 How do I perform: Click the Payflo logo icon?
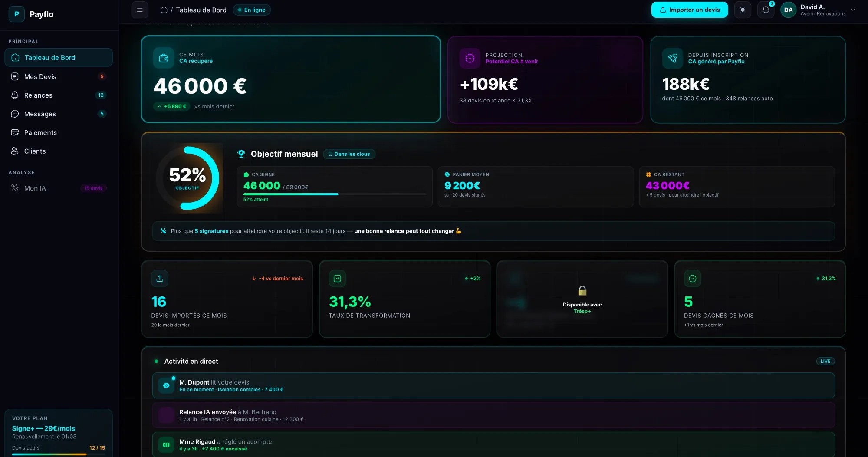[x=16, y=14]
